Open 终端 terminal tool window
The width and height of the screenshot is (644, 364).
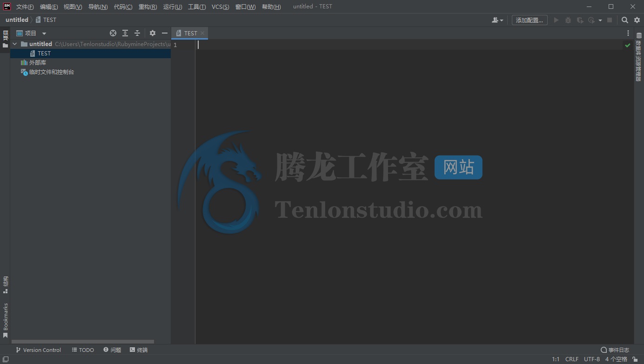click(x=139, y=350)
